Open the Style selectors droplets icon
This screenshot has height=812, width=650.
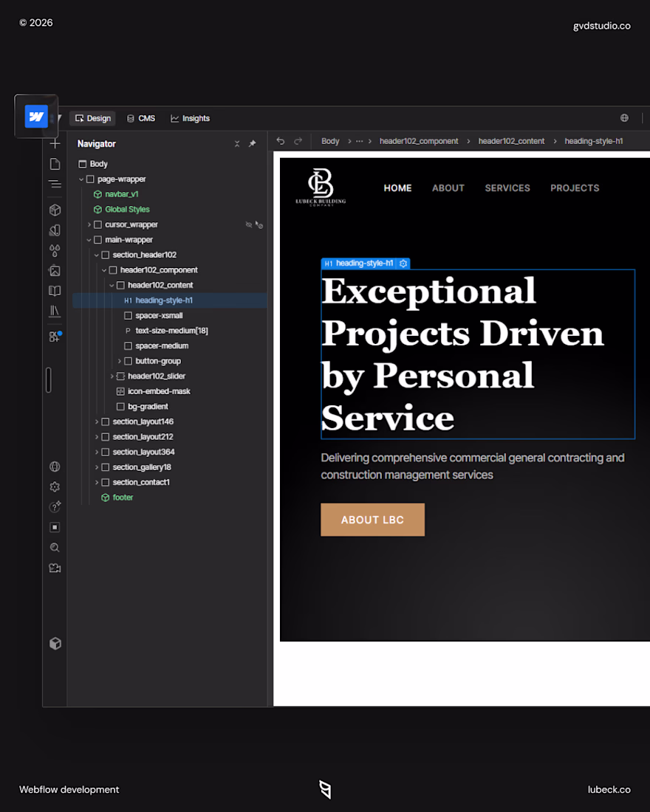coord(55,251)
